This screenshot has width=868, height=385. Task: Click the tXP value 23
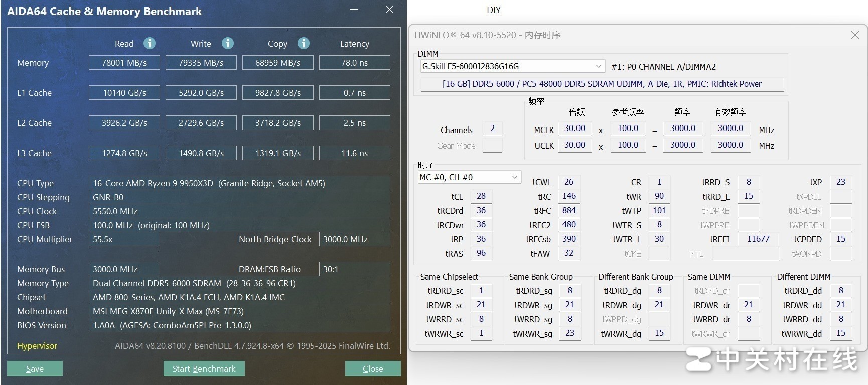841,182
